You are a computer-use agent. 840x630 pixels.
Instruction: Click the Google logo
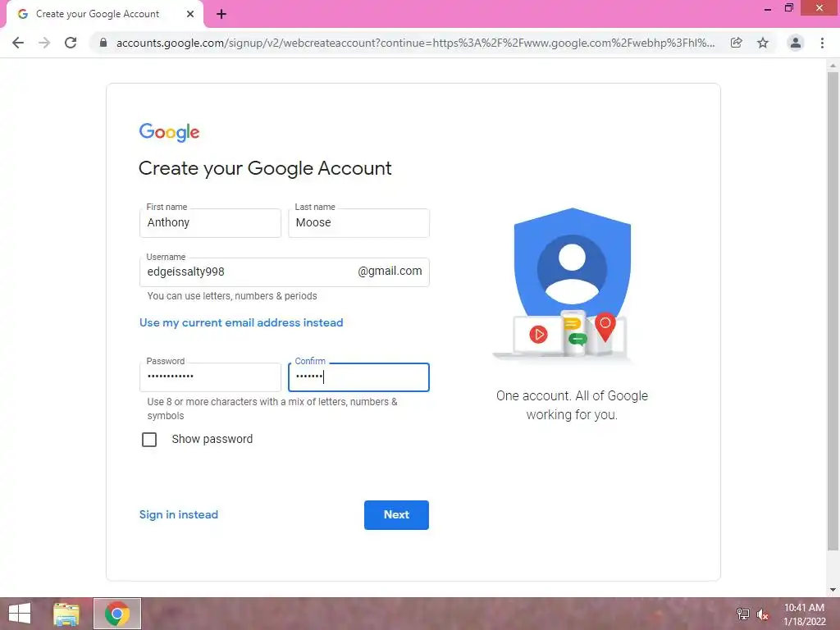169,132
